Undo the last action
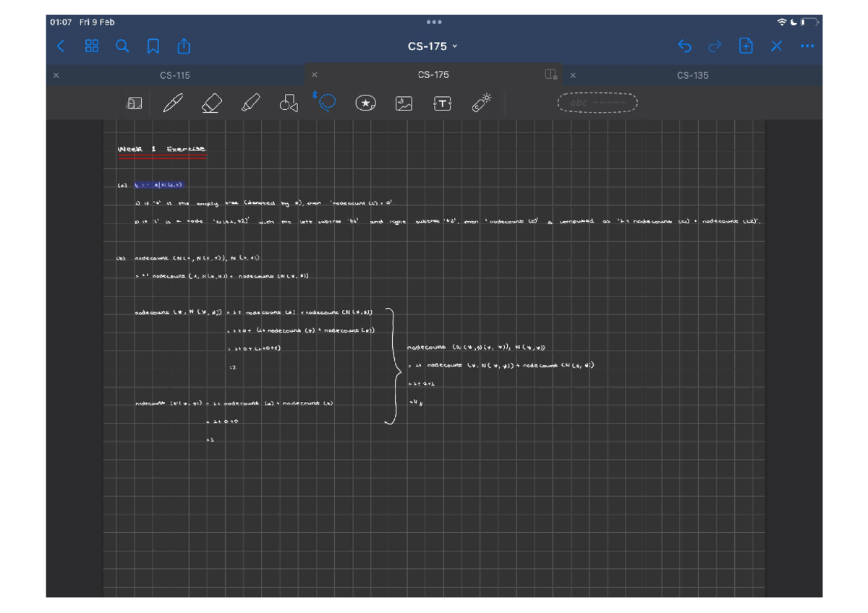 tap(684, 46)
